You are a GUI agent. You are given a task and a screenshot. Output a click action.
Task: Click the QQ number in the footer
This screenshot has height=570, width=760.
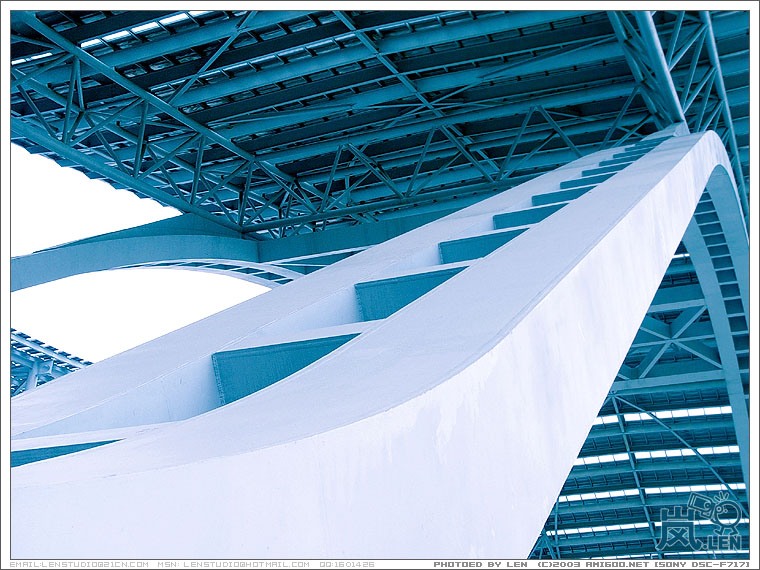(x=347, y=564)
